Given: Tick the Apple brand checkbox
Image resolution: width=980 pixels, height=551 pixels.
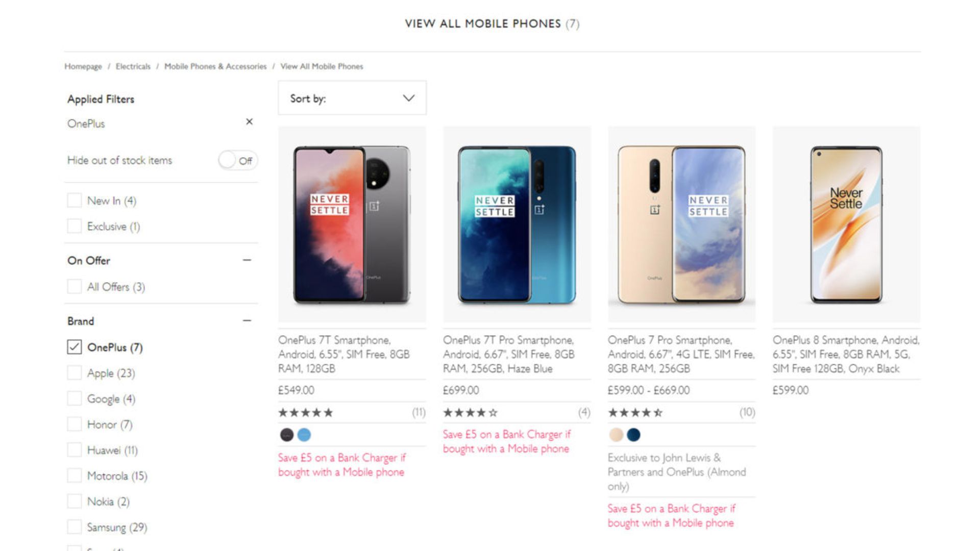Looking at the screenshot, I should pos(75,373).
